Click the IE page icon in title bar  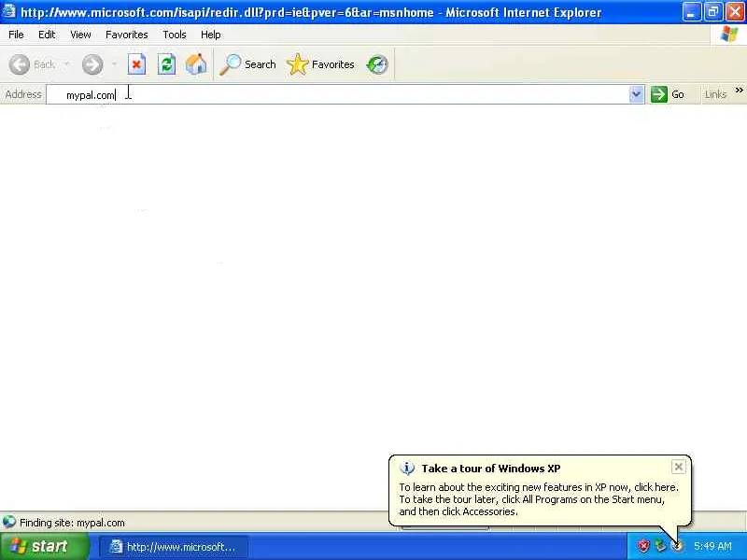pyautogui.click(x=8, y=11)
